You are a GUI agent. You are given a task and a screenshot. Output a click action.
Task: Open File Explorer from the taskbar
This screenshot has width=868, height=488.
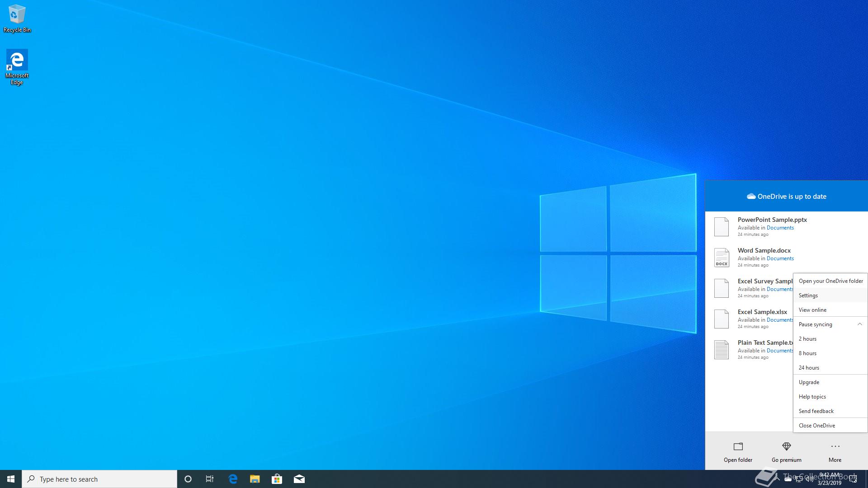point(255,479)
